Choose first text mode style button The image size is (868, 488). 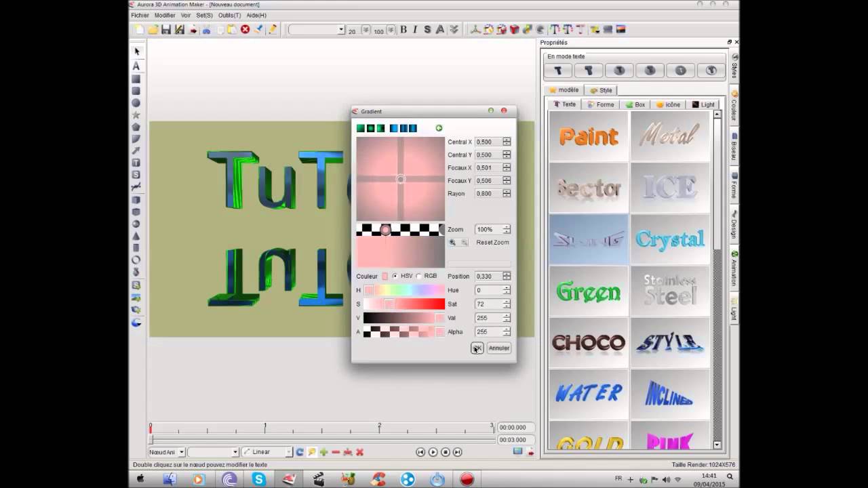558,70
